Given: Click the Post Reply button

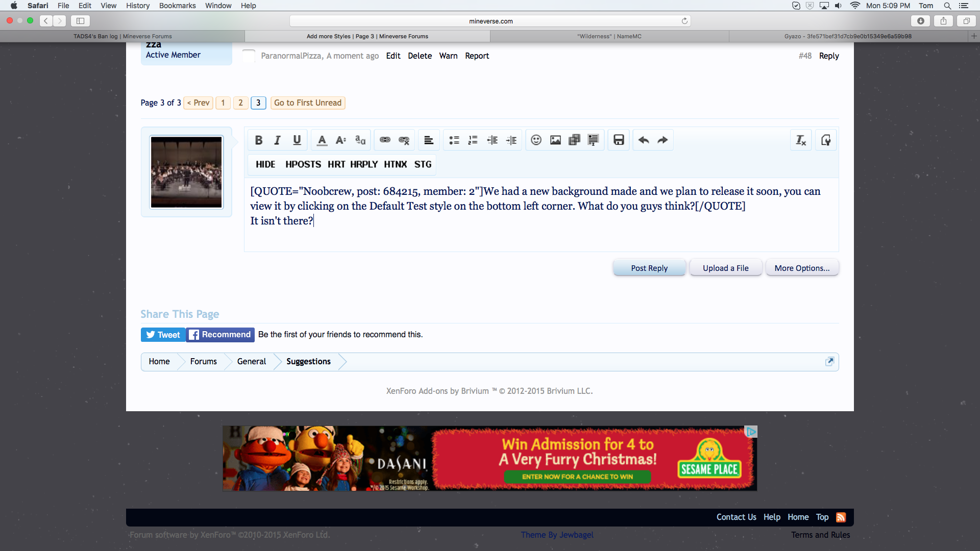Looking at the screenshot, I should tap(649, 268).
